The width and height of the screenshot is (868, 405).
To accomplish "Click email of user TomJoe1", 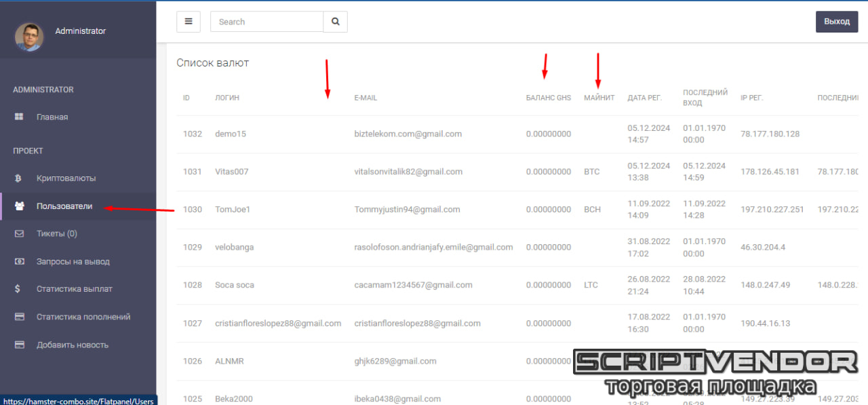I will (407, 210).
